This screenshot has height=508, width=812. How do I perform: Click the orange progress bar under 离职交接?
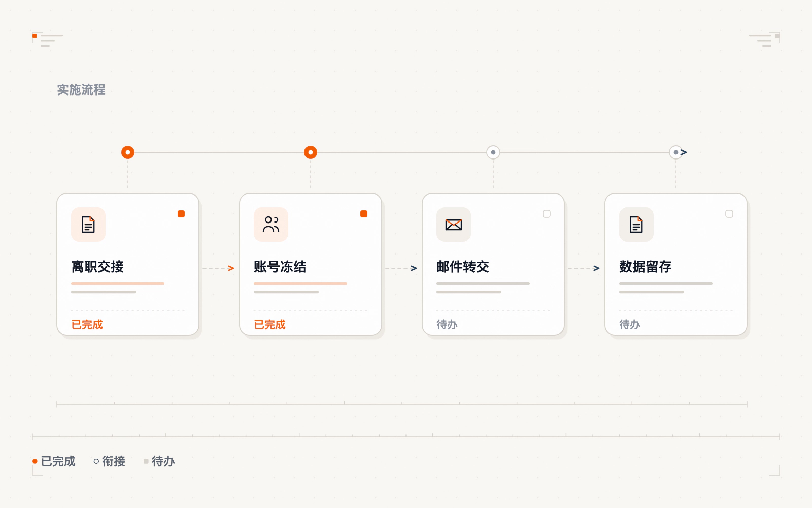[x=118, y=283]
